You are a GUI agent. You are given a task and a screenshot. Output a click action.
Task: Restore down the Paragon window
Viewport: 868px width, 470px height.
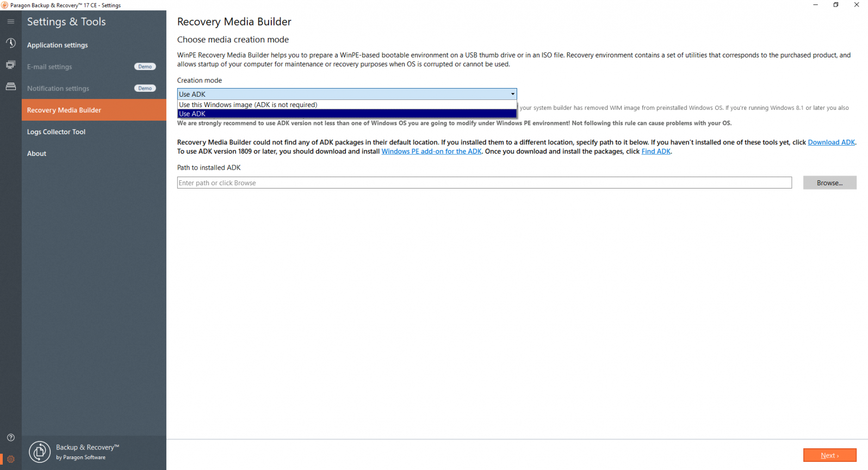836,5
